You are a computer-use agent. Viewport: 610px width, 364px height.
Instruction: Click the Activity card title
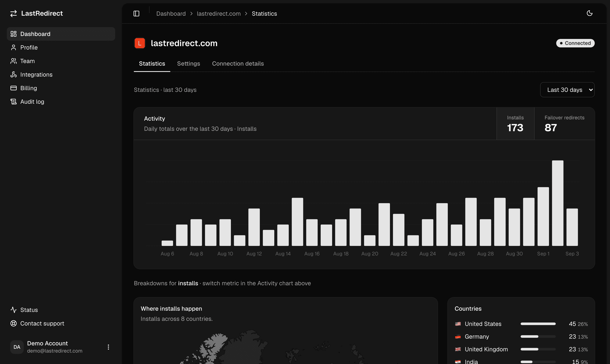(x=154, y=119)
